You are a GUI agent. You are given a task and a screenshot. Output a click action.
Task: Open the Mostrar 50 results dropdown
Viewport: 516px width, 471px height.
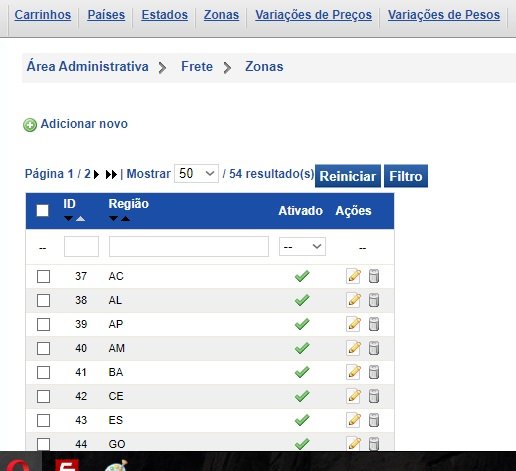196,173
